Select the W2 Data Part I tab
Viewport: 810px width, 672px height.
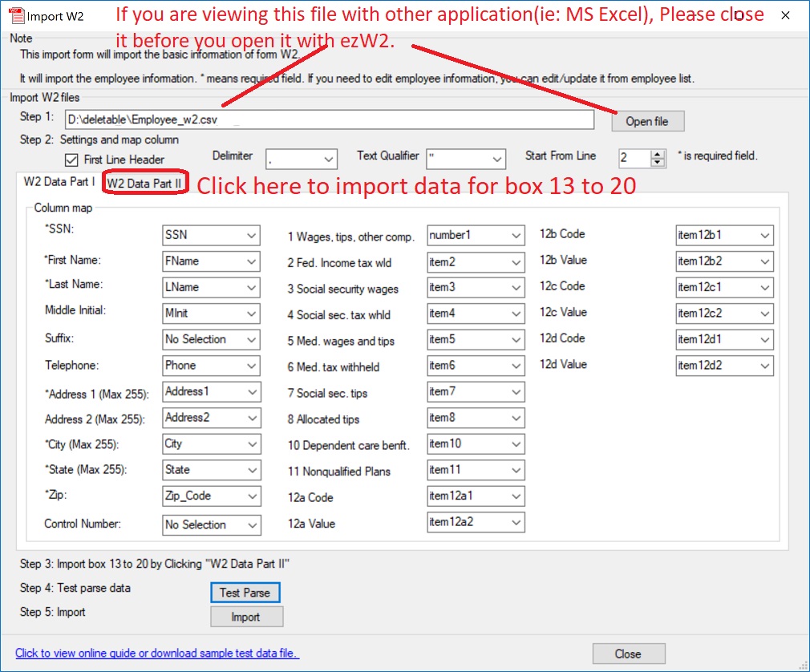[x=59, y=182]
